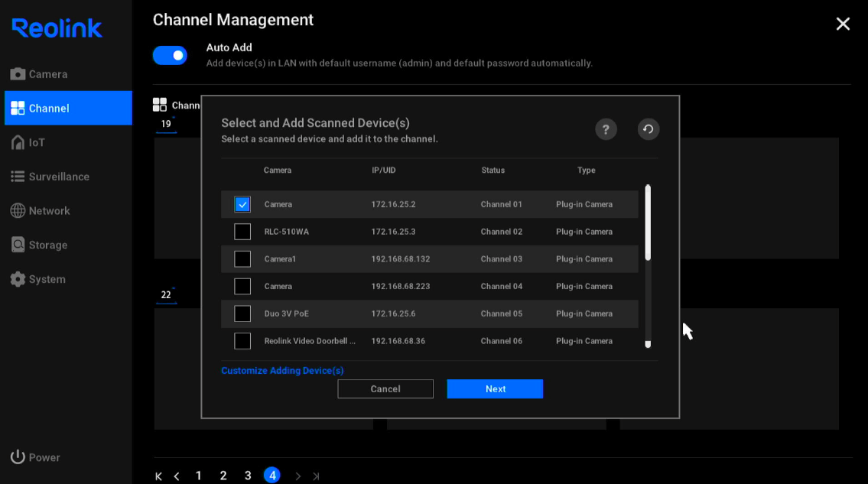Image resolution: width=868 pixels, height=484 pixels.
Task: Go to Surveillance settings
Action: [x=50, y=177]
